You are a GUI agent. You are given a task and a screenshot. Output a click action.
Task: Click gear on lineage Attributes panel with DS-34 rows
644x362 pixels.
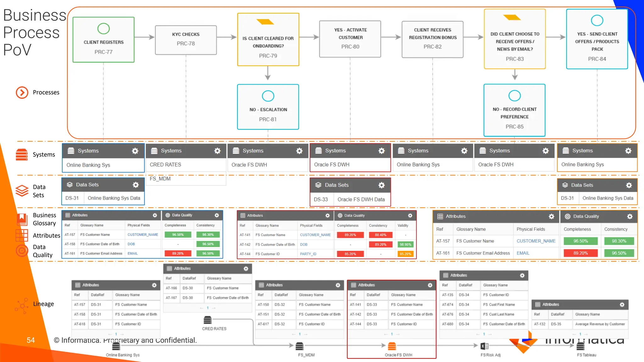tap(522, 276)
